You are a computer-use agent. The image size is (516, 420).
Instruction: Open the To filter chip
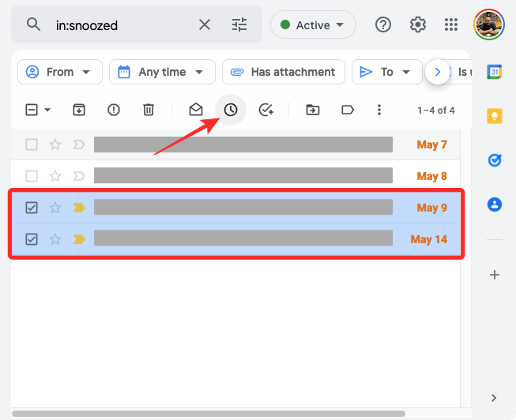click(x=386, y=72)
